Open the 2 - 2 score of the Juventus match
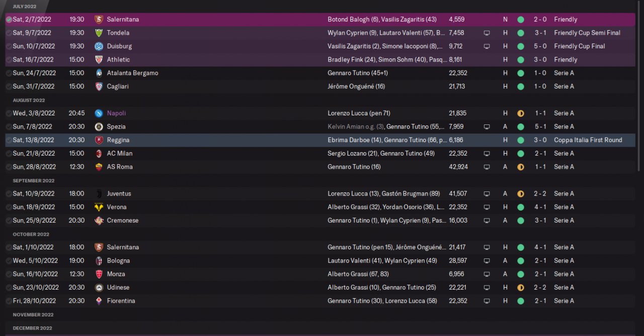The width and height of the screenshot is (644, 336). click(x=540, y=193)
